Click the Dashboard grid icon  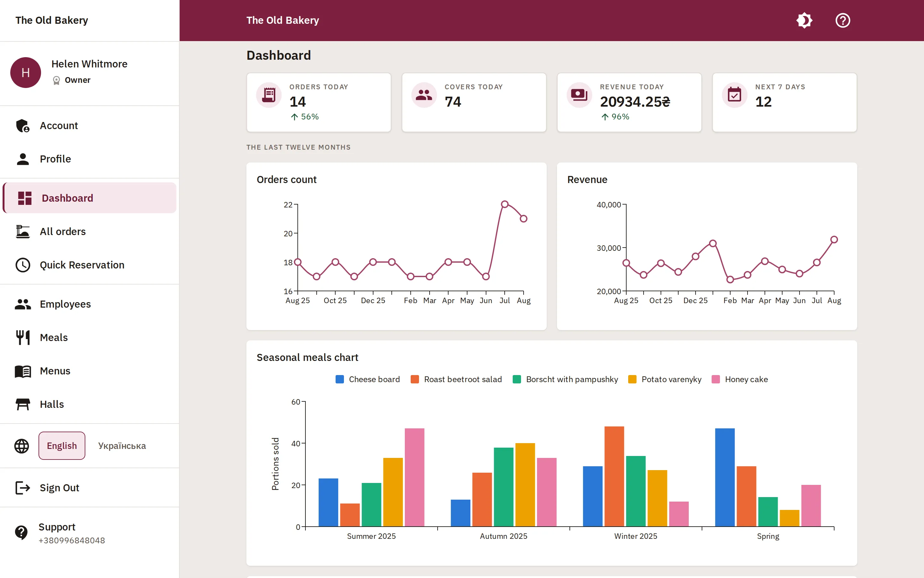[x=25, y=198]
